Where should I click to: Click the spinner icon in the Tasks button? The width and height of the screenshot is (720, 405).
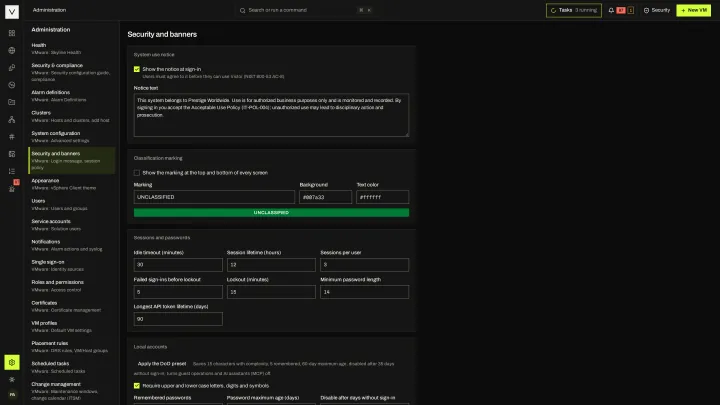coord(553,10)
